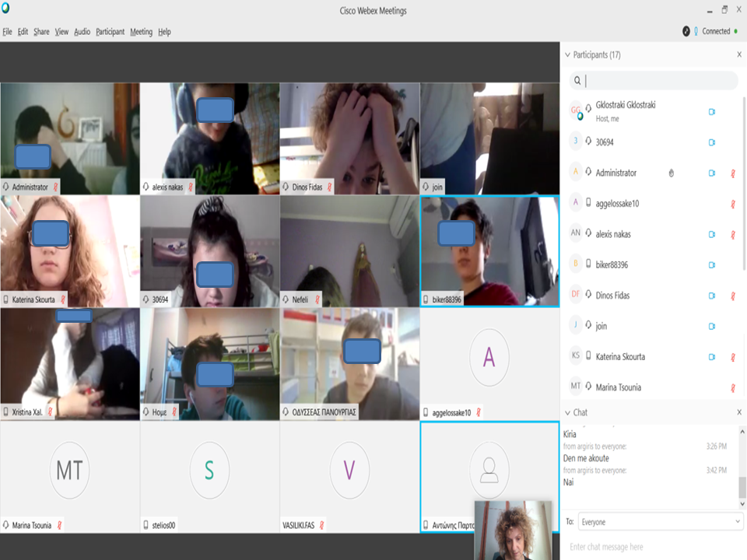
Task: Collapse the Participants panel chevron
Action: click(x=566, y=55)
